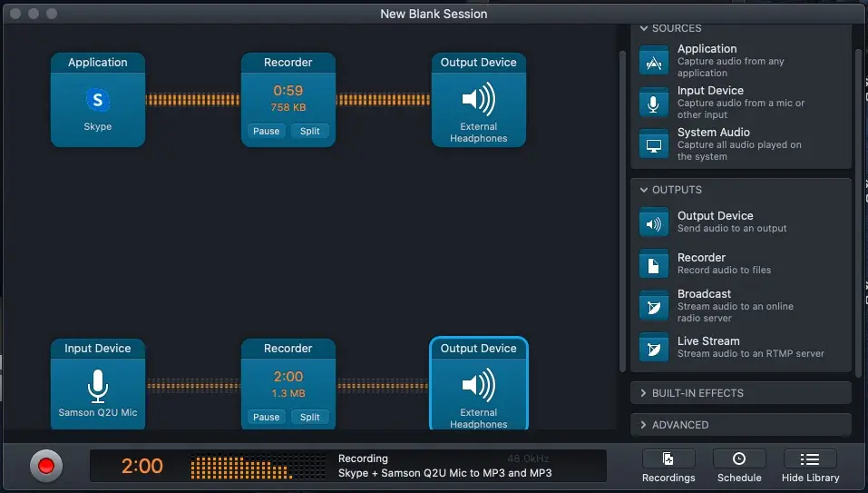The height and width of the screenshot is (493, 868).
Task: Split the Skype recorder file
Action: 310,132
